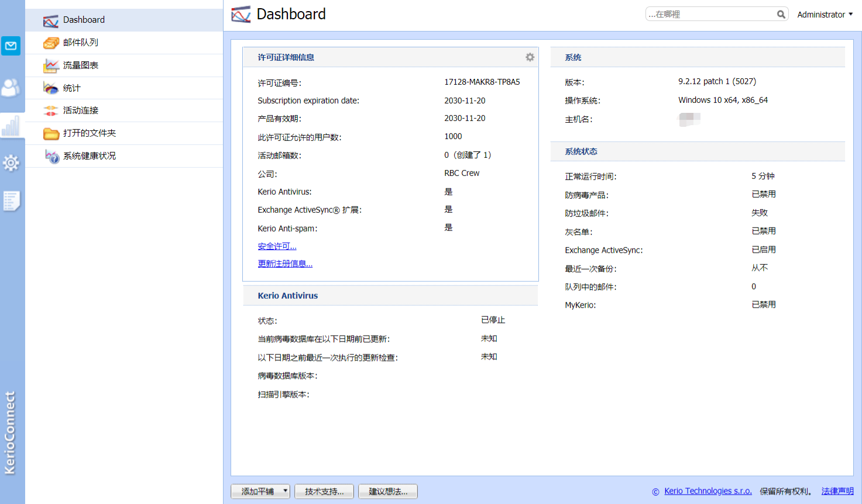This screenshot has height=504, width=862.
Task: Open the license tile settings gear
Action: (530, 57)
